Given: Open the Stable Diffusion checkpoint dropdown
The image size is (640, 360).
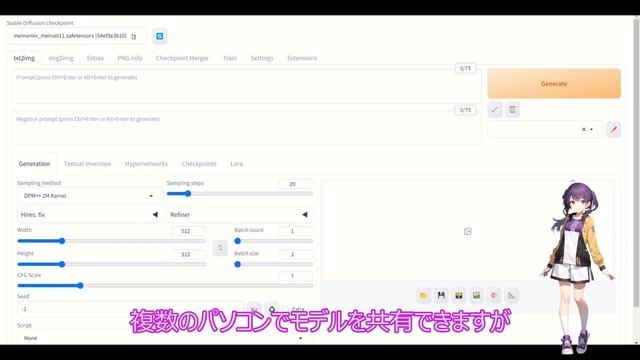Looking at the screenshot, I should [x=76, y=36].
